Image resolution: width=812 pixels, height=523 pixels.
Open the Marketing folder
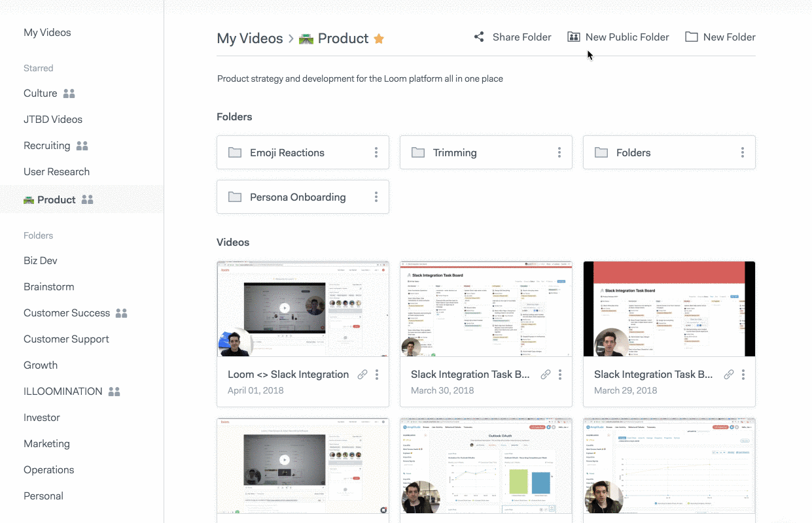pyautogui.click(x=46, y=444)
